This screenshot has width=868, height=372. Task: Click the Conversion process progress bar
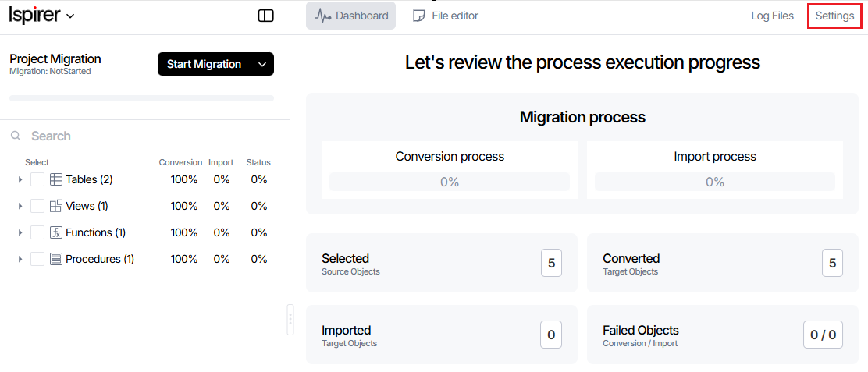[449, 182]
